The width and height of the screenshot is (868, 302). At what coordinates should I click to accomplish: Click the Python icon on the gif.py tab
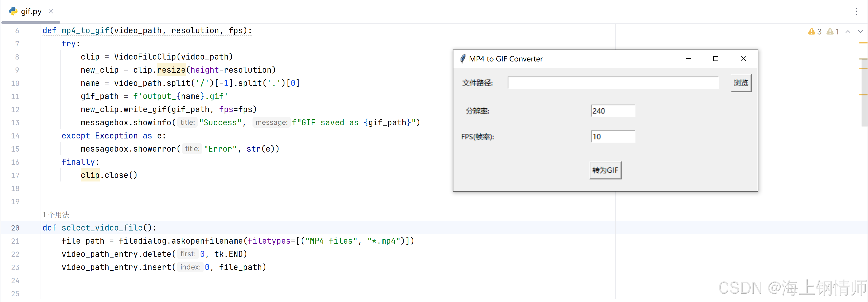click(x=13, y=11)
